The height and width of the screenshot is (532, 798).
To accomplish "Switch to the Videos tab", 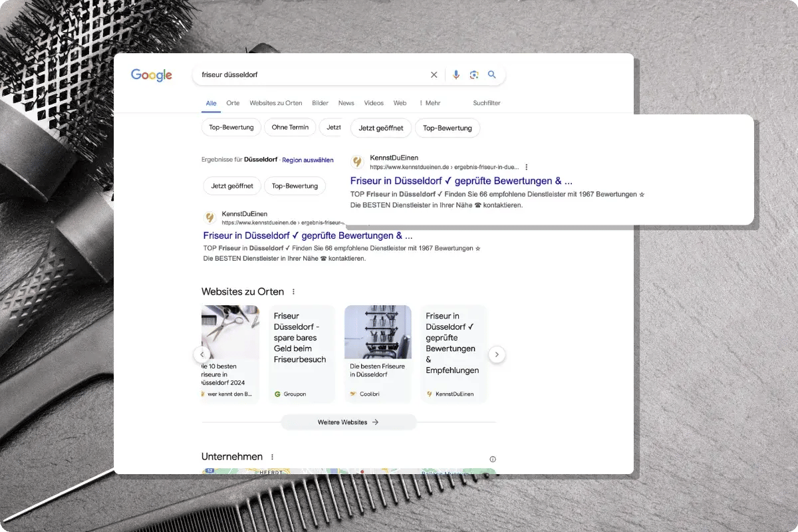I will click(x=374, y=103).
